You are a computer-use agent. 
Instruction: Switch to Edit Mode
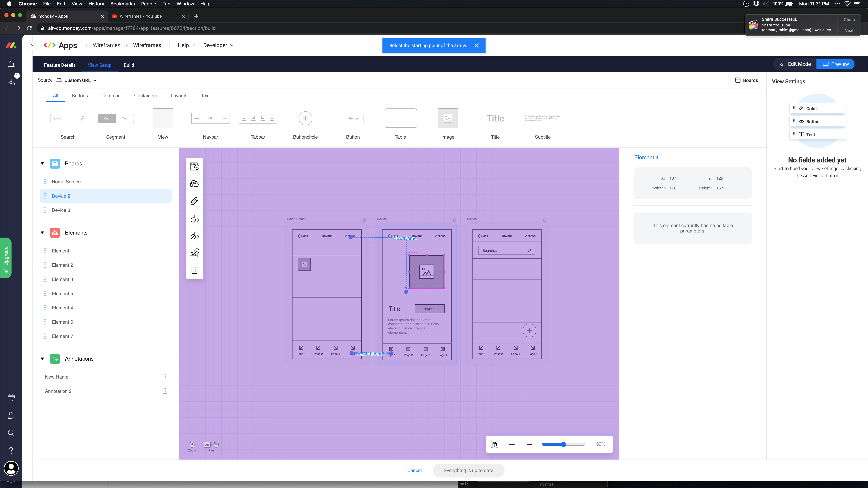795,64
